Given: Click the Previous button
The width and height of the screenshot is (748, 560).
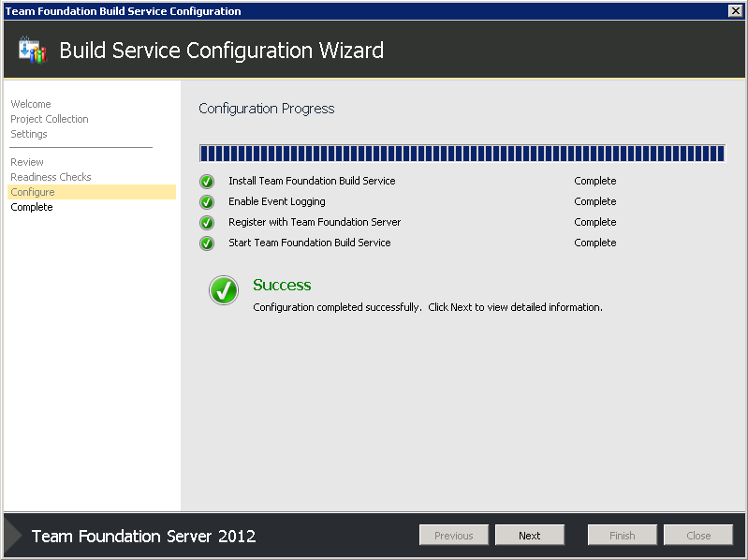Looking at the screenshot, I should 454,536.
